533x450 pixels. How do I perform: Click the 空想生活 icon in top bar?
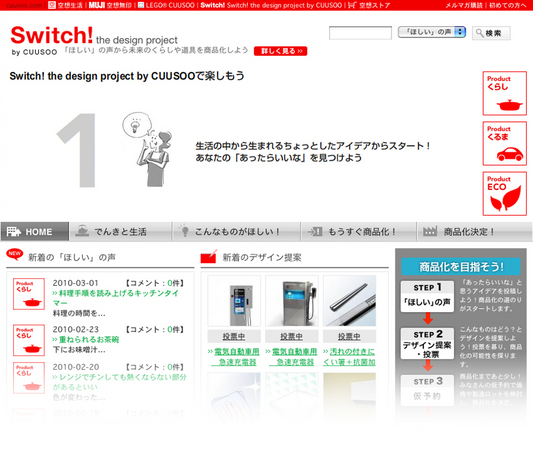[x=52, y=5]
